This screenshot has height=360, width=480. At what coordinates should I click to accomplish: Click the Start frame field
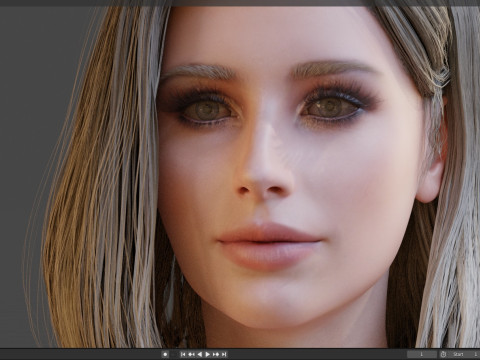click(464, 354)
